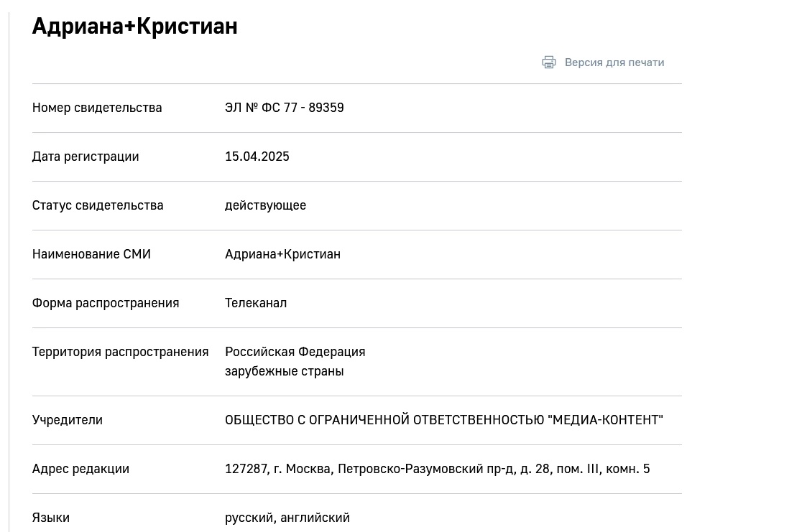The width and height of the screenshot is (807, 532).
Task: Click 'Российская Федерация' territory text
Action: 295,352
